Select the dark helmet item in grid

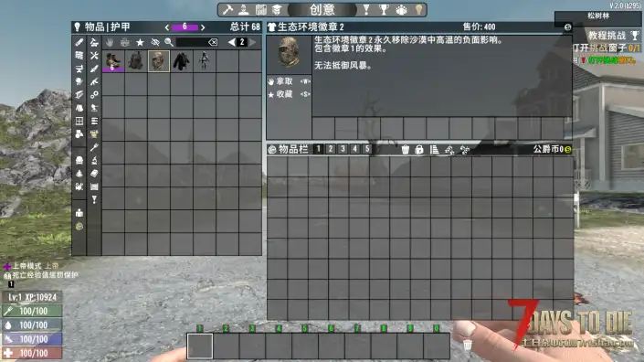[135, 61]
